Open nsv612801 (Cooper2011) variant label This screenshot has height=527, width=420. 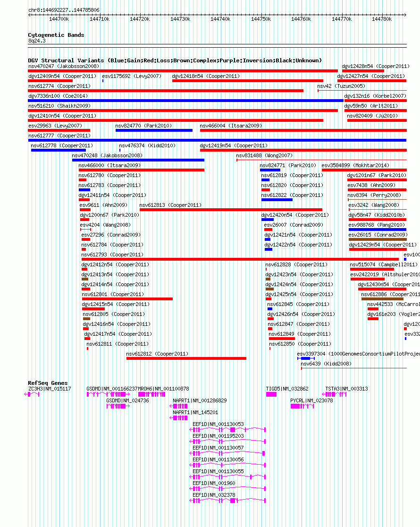click(113, 294)
